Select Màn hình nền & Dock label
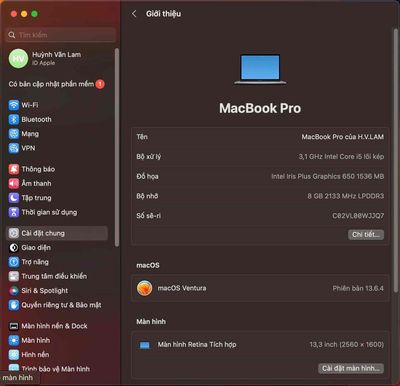Viewport: 400px width, 386px height. tap(54, 326)
